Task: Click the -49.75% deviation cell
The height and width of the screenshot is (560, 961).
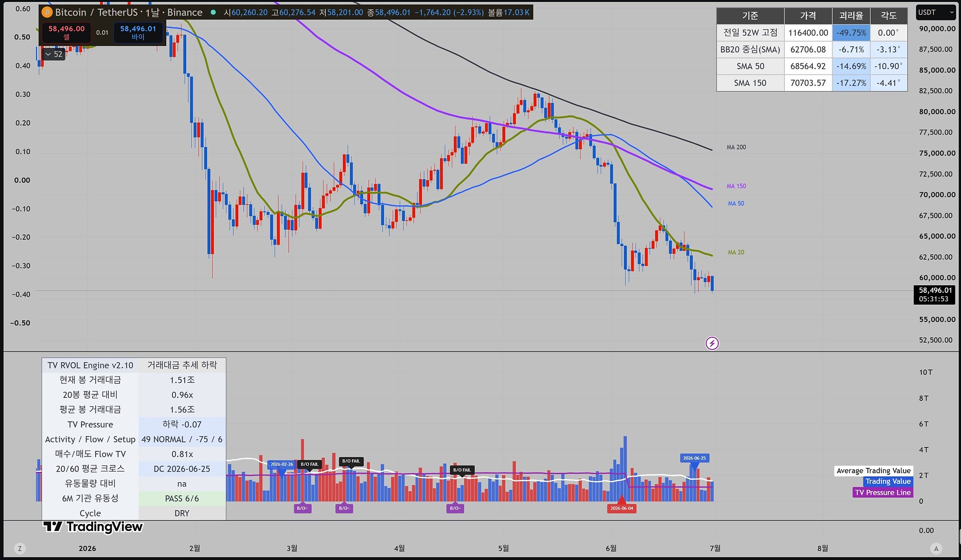Action: 851,33
